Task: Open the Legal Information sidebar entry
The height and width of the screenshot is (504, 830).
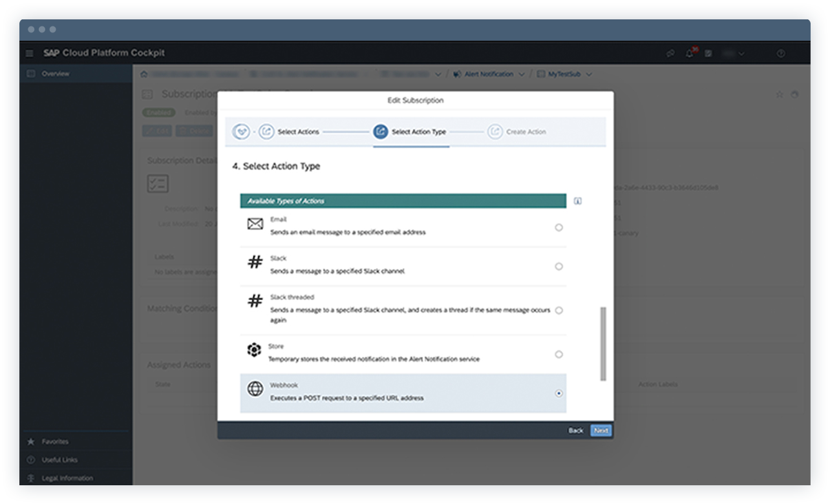Action: tap(68, 478)
